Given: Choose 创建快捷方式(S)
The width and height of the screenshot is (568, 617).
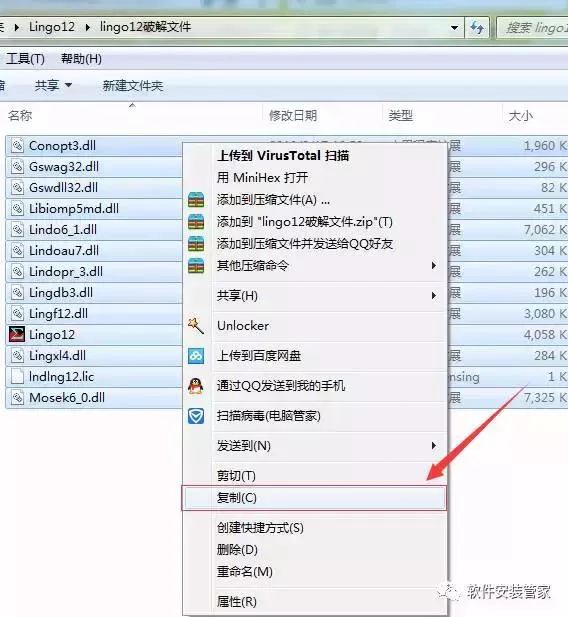Looking at the screenshot, I should 260,528.
